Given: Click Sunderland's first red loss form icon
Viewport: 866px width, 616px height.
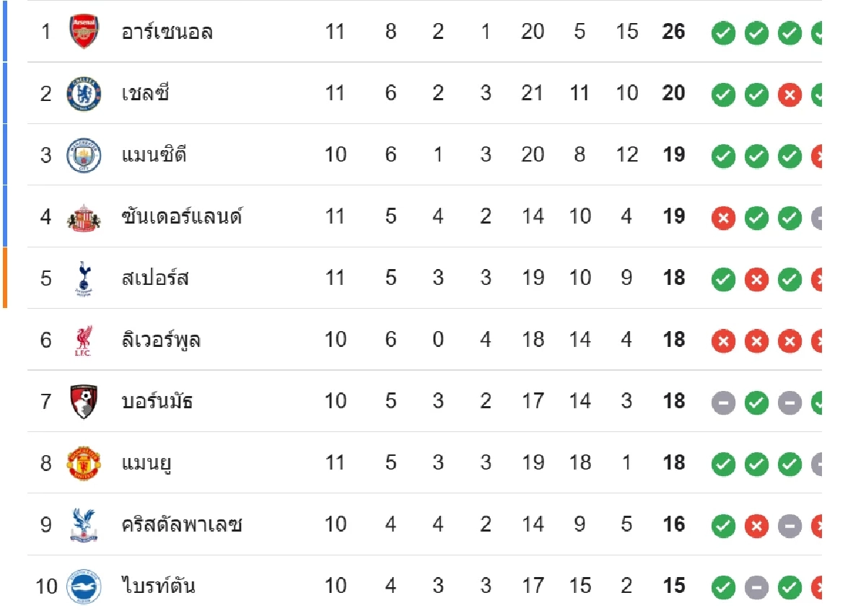Looking at the screenshot, I should click(723, 217).
